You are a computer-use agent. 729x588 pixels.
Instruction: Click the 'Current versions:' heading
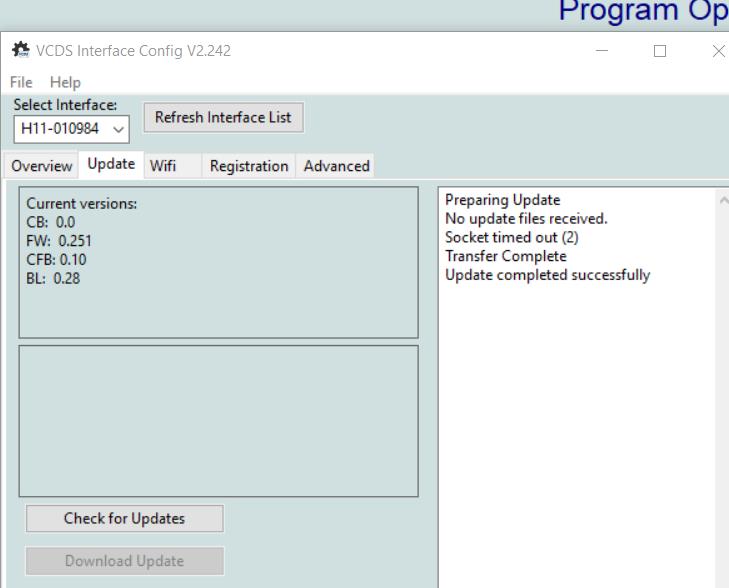(x=81, y=204)
